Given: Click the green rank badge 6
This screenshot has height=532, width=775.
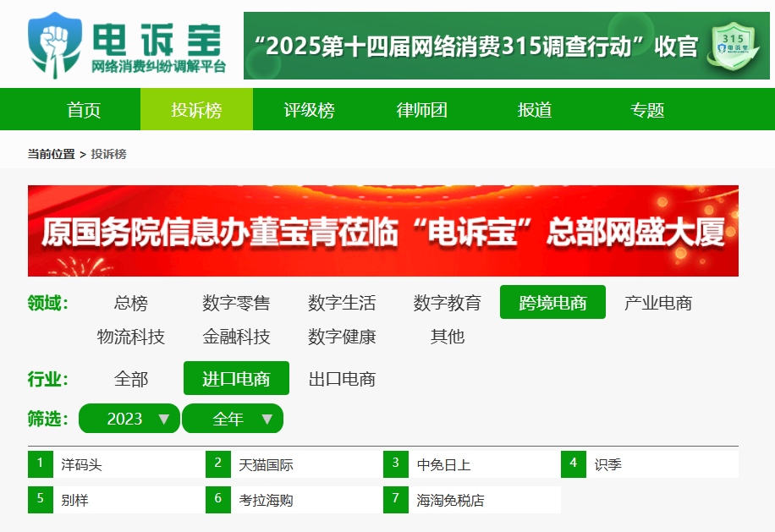Looking at the screenshot, I should (x=218, y=499).
